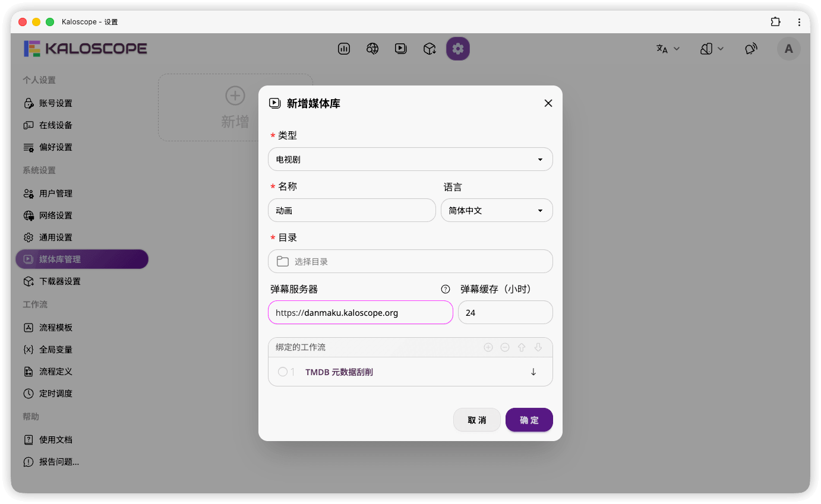Click the 选择目录 directory field
The image size is (821, 504).
tap(410, 261)
